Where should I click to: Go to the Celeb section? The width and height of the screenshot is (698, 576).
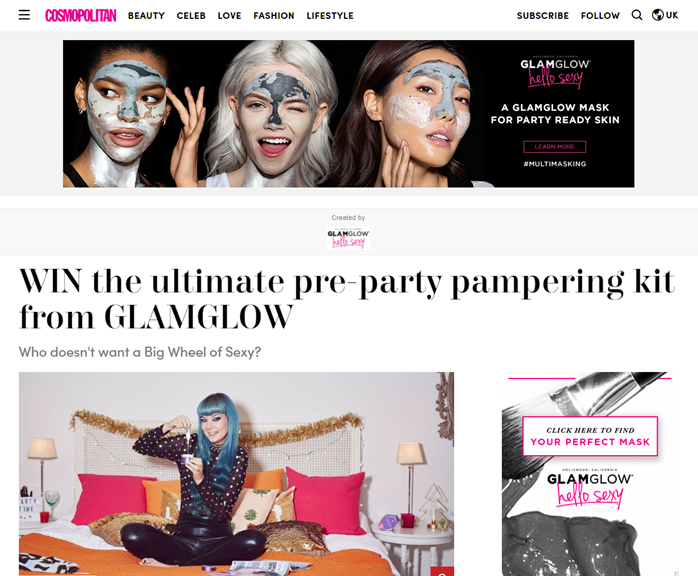pos(191,16)
